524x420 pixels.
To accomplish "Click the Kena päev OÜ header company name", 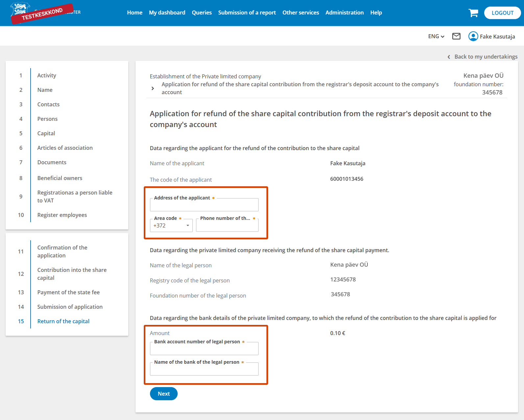I will point(483,75).
